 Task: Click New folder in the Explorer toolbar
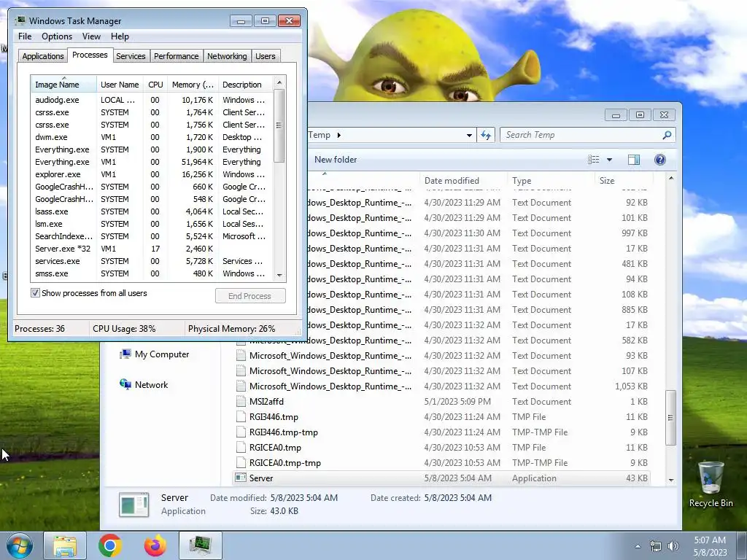click(336, 160)
